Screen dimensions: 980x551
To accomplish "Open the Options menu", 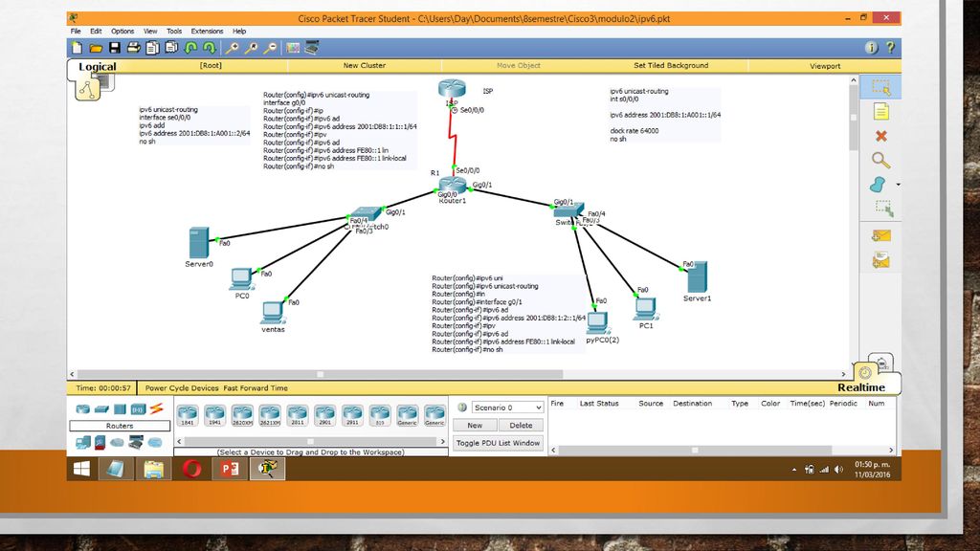I will 122,31.
